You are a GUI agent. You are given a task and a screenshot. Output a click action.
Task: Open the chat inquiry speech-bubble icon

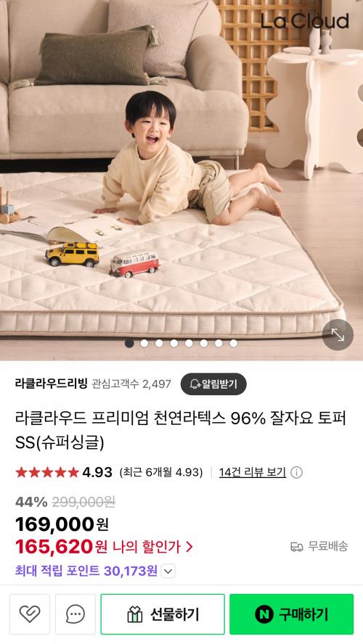click(76, 614)
